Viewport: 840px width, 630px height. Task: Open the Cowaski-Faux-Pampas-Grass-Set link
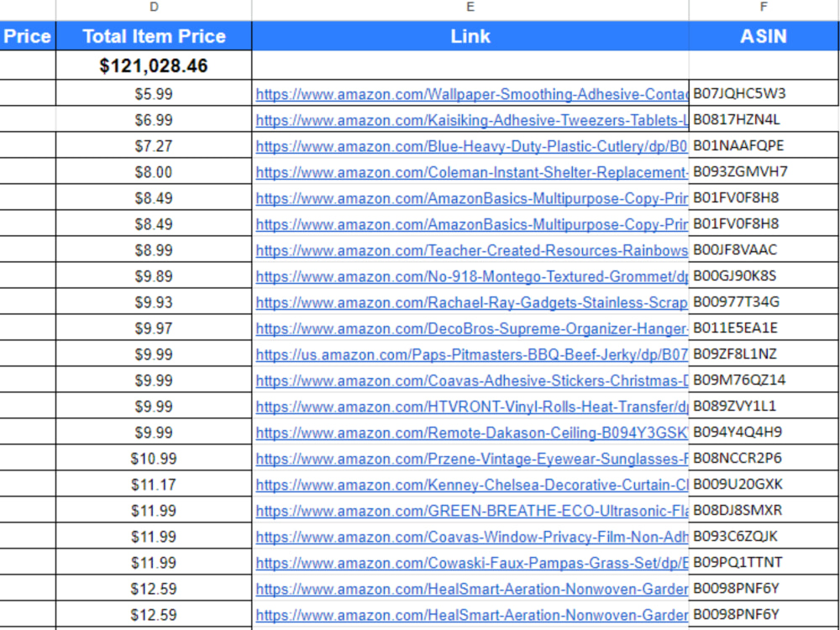(x=472, y=563)
